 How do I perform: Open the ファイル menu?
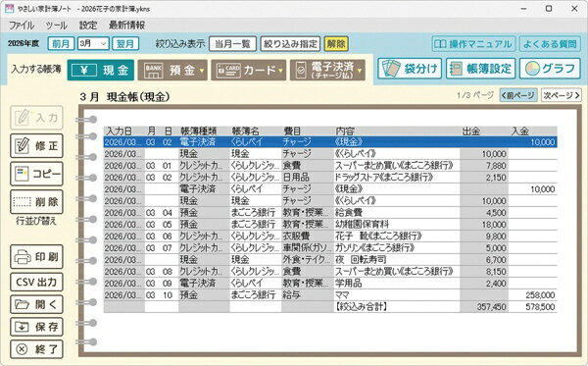(22, 26)
